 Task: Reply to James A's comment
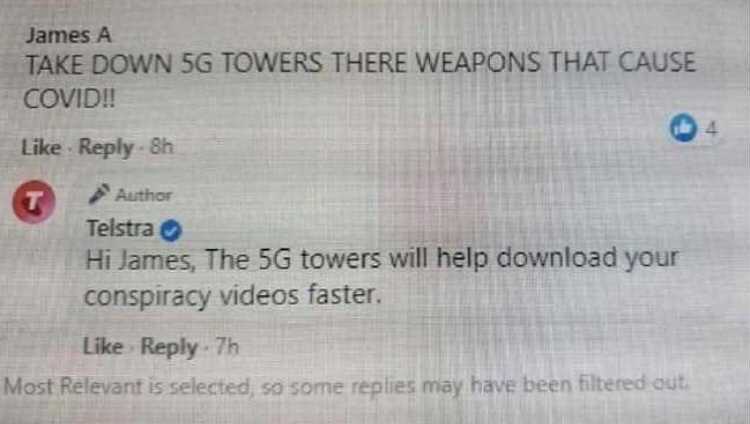coord(106,147)
